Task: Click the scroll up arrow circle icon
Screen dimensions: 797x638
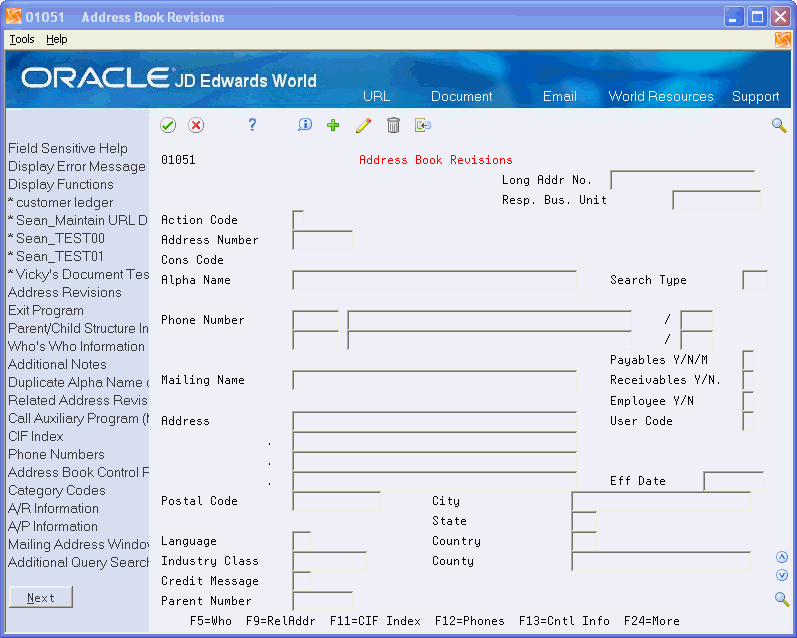Action: click(x=782, y=557)
